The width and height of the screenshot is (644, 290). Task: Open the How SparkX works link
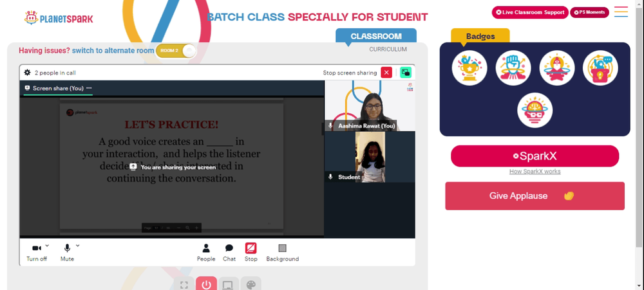(x=535, y=172)
